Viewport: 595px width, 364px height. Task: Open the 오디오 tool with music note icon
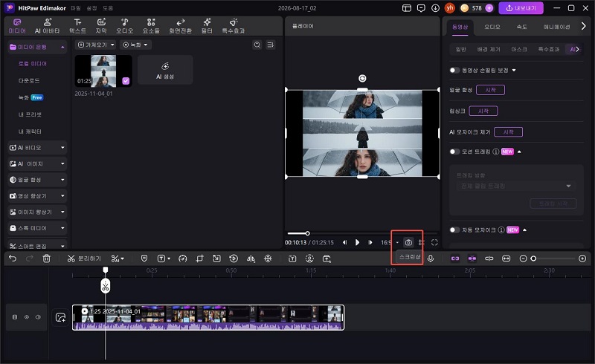(124, 26)
